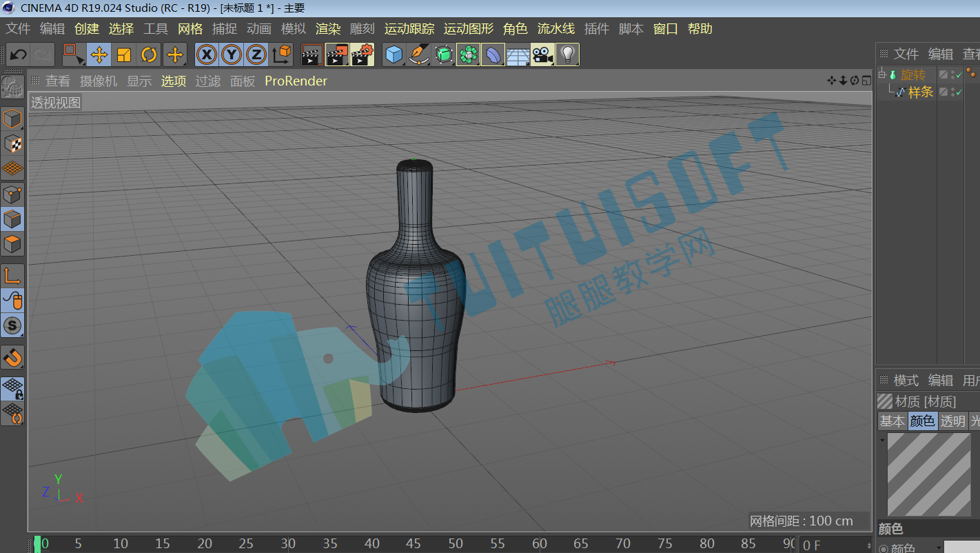Select the Scale tool icon

(x=124, y=54)
